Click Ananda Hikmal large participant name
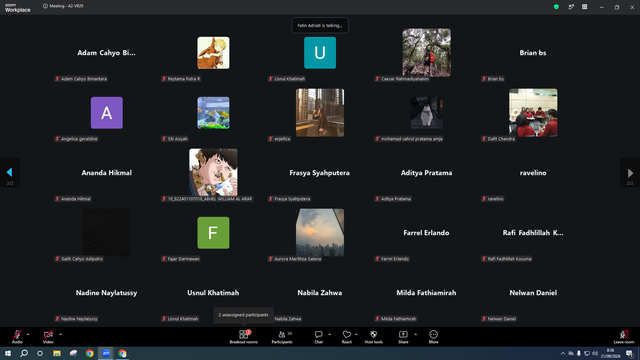Screen dimensions: 640x360 (107, 173)
